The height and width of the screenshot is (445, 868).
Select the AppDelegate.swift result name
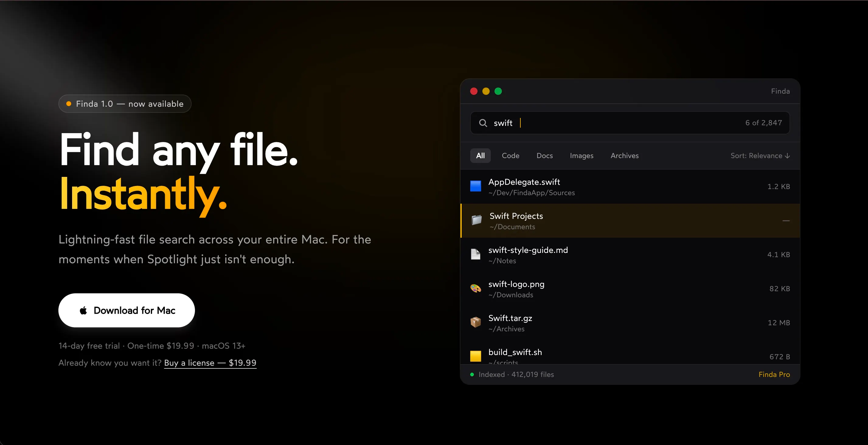[524, 182]
